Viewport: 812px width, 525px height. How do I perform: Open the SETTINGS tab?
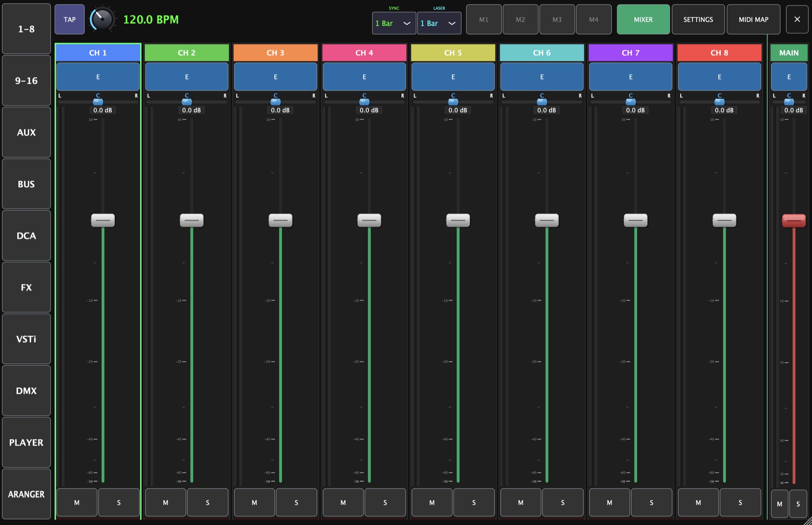[698, 19]
